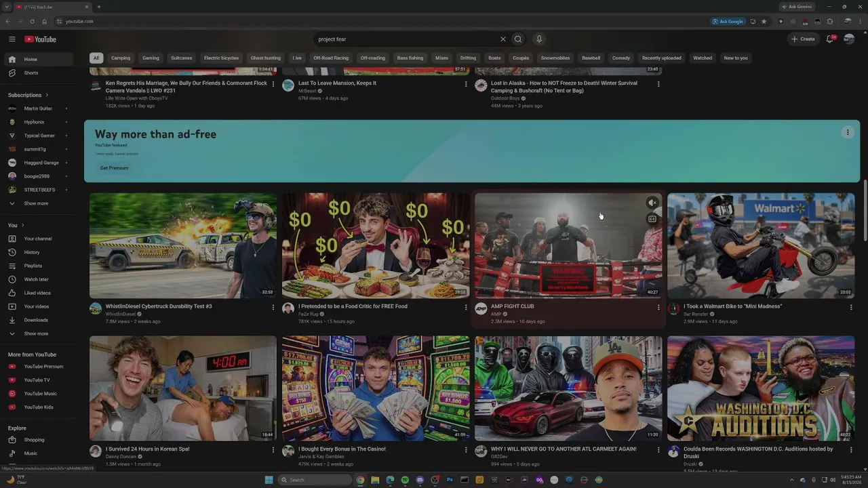Click the YouTube logo
The height and width of the screenshot is (488, 868).
(x=41, y=39)
